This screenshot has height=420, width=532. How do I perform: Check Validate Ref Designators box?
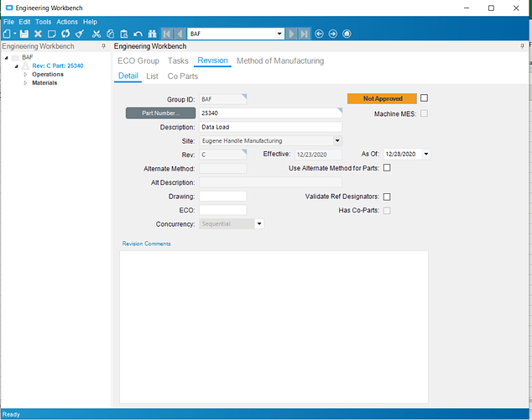pos(387,197)
